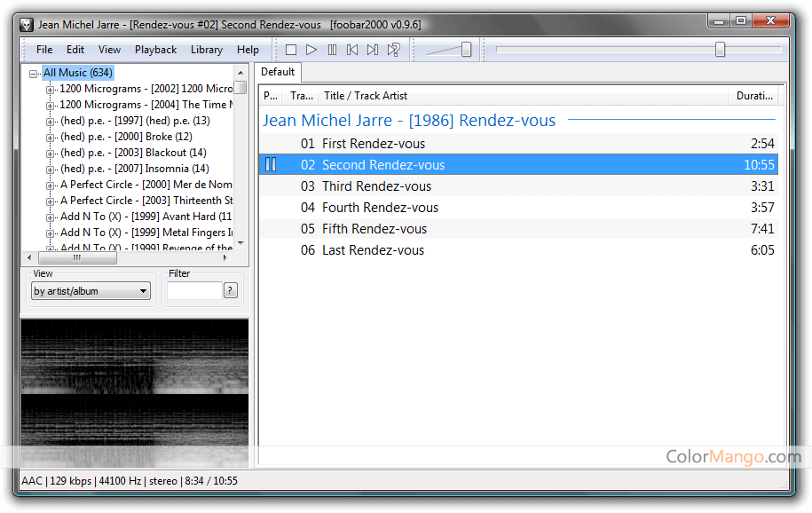Switch to the Default playlist tab
The width and height of the screenshot is (812, 513).
[x=276, y=72]
